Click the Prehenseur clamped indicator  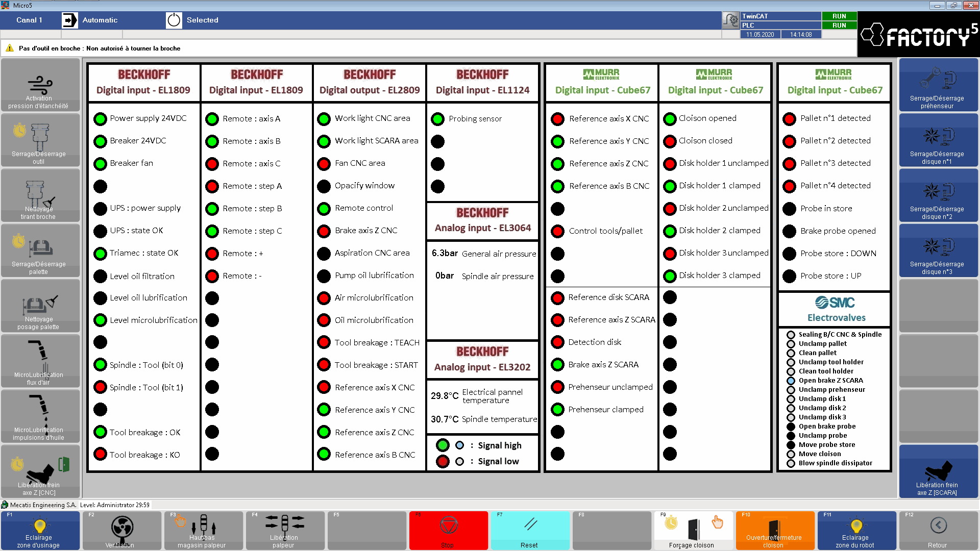[557, 410]
